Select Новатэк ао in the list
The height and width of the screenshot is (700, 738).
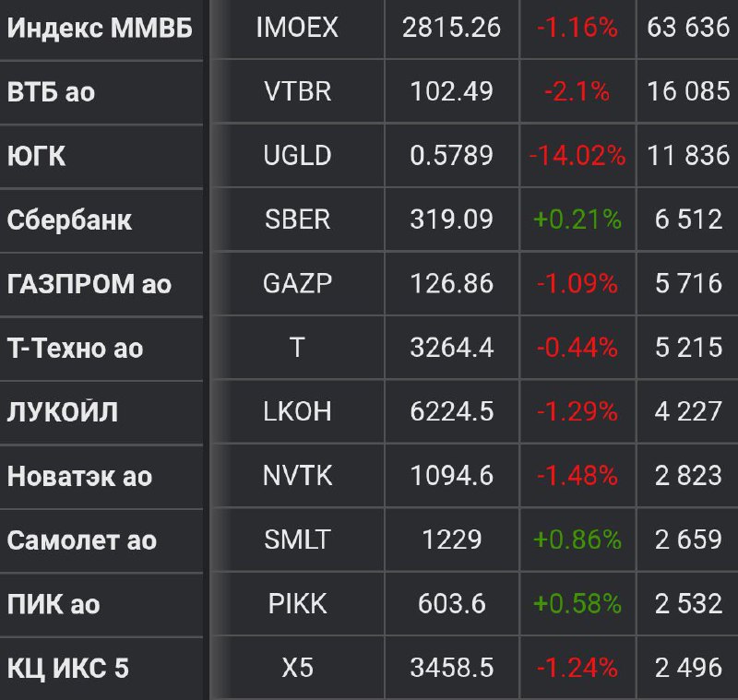(x=79, y=477)
